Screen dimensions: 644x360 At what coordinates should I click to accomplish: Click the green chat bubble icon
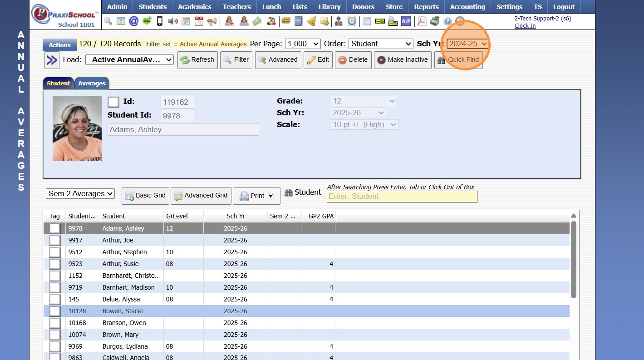(x=147, y=21)
